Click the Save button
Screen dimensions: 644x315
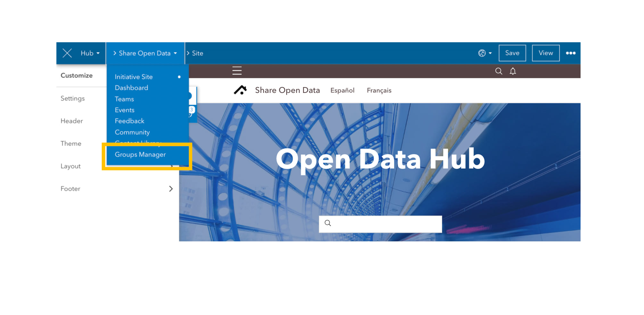tap(512, 53)
